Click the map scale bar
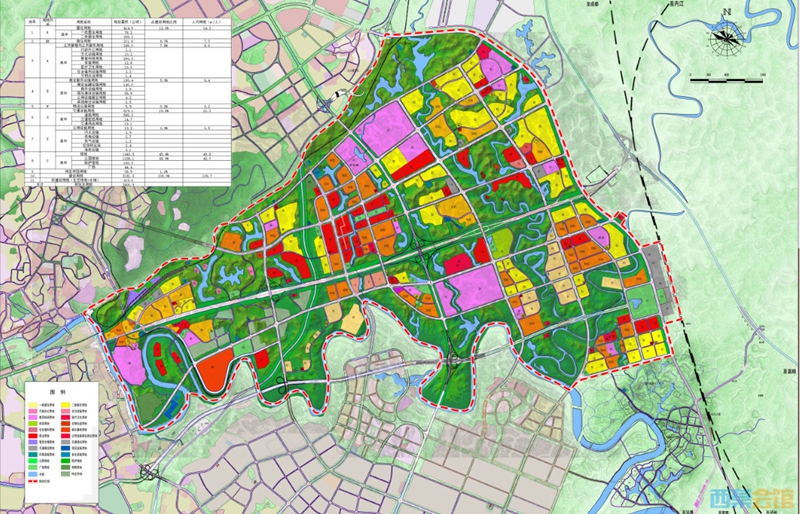800x514 pixels. tap(727, 79)
